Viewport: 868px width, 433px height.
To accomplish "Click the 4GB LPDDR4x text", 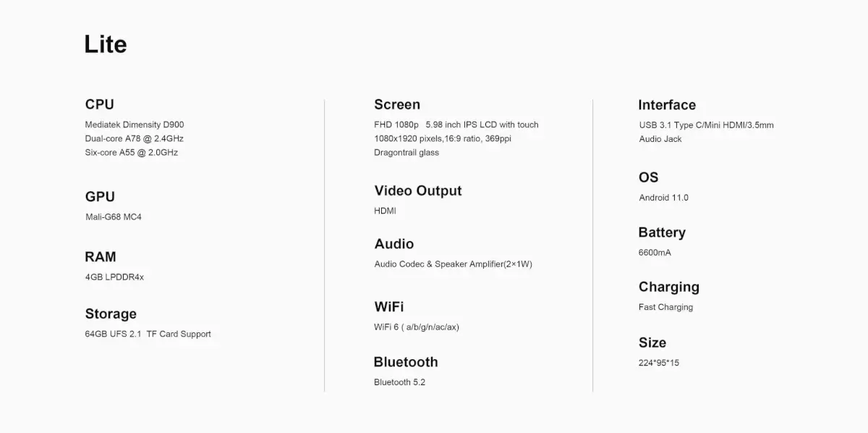I will coord(114,277).
